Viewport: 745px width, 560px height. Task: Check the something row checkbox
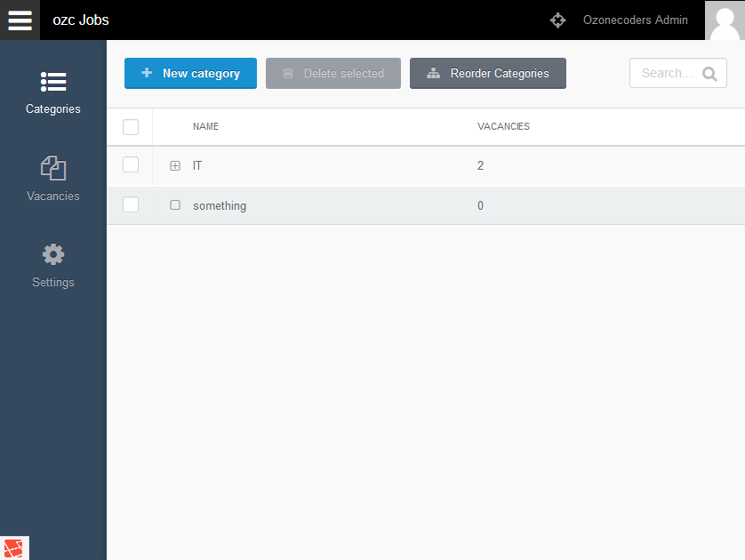click(131, 204)
